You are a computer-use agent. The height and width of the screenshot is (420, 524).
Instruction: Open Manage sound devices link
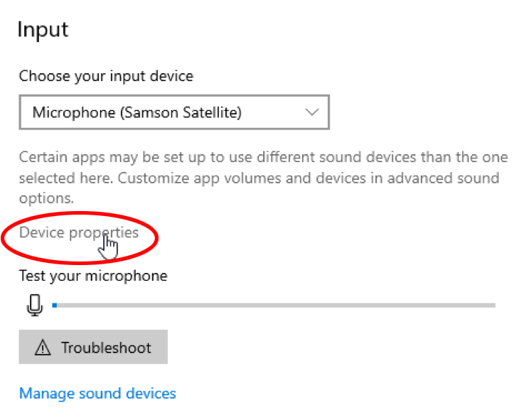[97, 393]
